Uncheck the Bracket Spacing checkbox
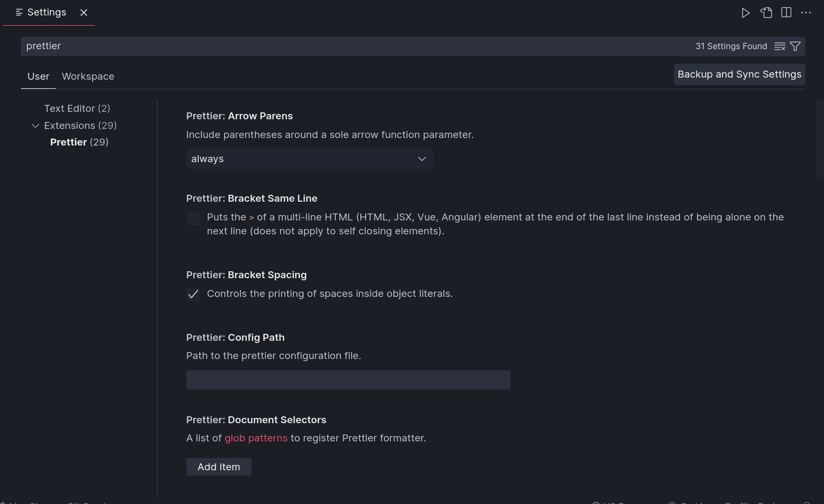Screen dimensions: 824x504 click(x=193, y=294)
